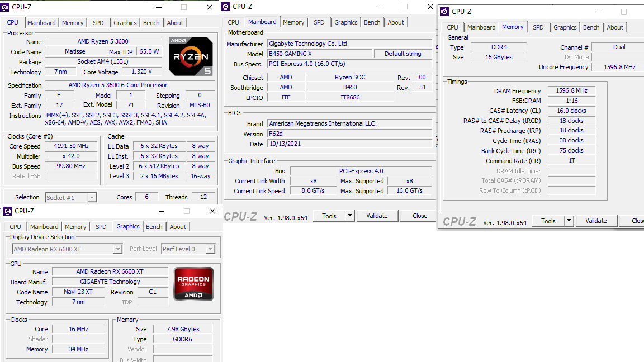Open Graphics tab in the CPU window
Viewport: 644px width, 362px height.
tap(125, 23)
